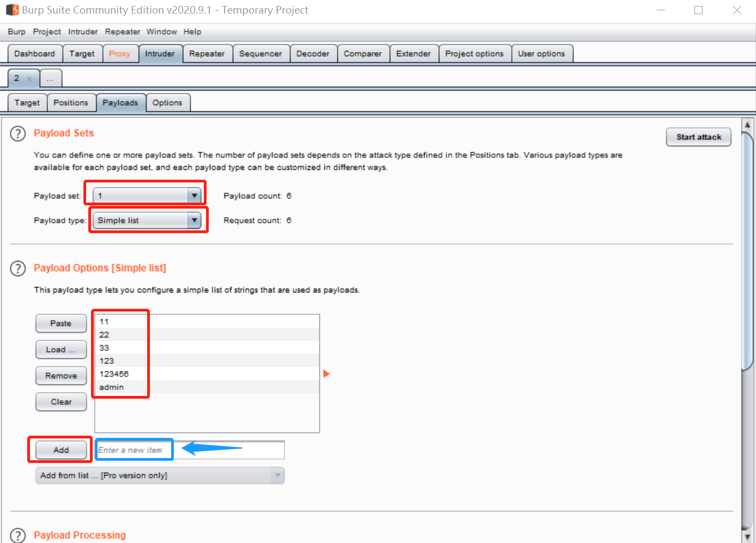Click the Paste button
756x543 pixels.
pyautogui.click(x=61, y=324)
